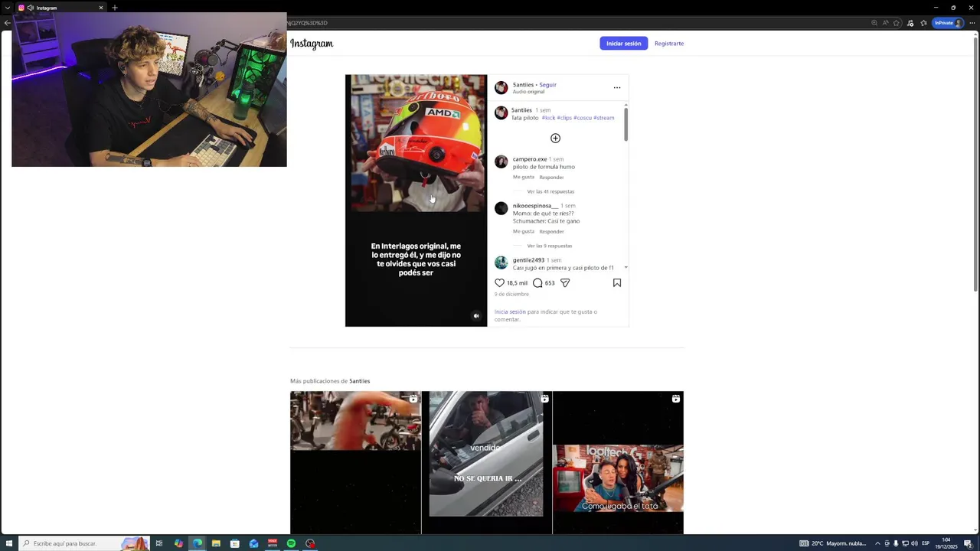
Task: Click the page vertical scrollbar
Action: point(975,165)
